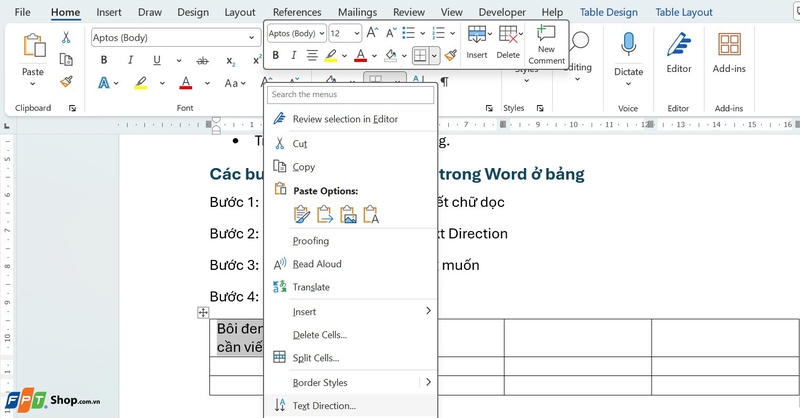The width and height of the screenshot is (800, 418).
Task: Switch to the References tab
Action: [x=297, y=12]
